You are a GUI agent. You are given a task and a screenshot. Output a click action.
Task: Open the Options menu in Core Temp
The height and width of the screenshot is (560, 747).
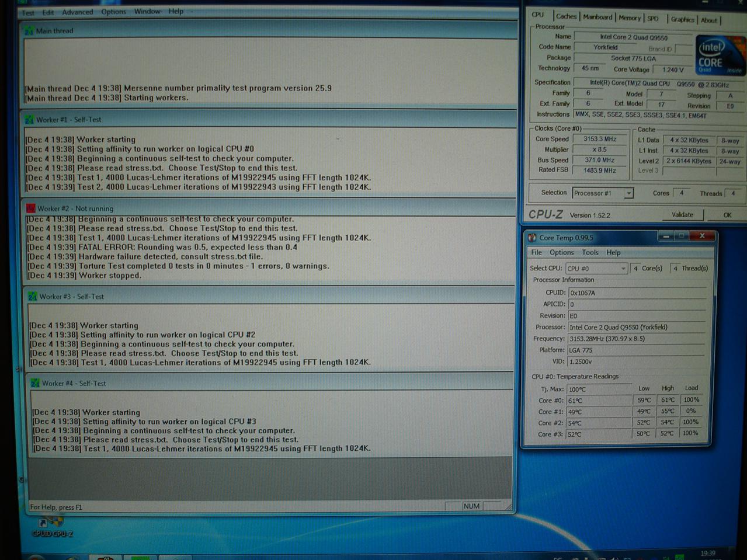coord(561,252)
